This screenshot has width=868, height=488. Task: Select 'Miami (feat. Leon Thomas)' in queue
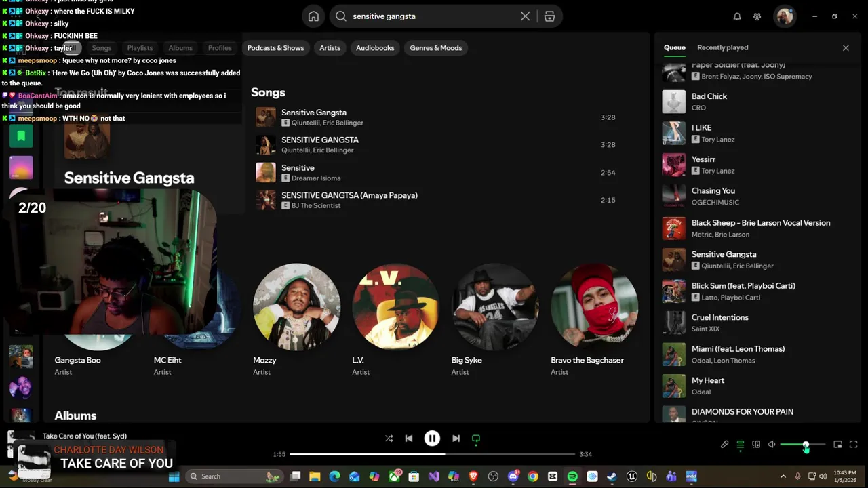[x=757, y=354]
